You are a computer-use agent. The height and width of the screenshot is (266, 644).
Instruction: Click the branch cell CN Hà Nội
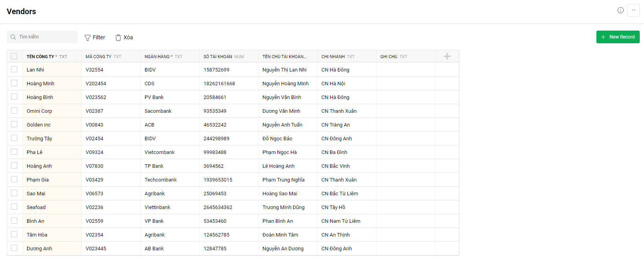[x=347, y=83]
